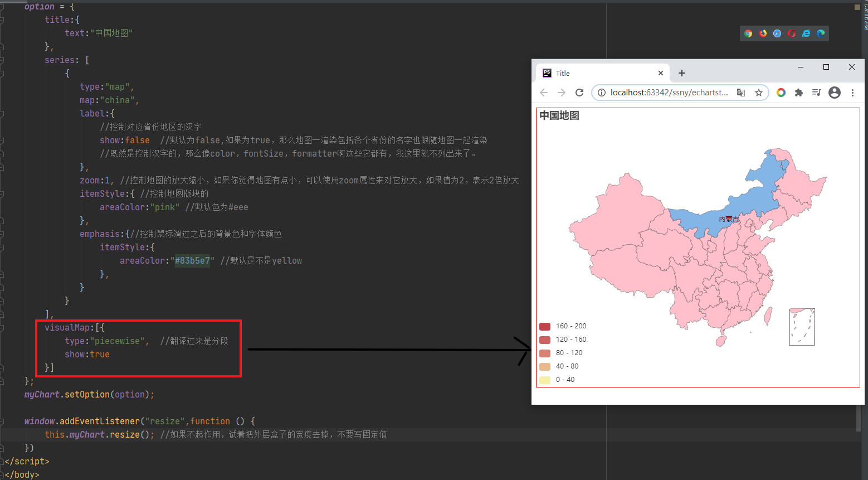Click the South China Sea inset box
Image resolution: width=868 pixels, height=480 pixels.
(x=802, y=327)
